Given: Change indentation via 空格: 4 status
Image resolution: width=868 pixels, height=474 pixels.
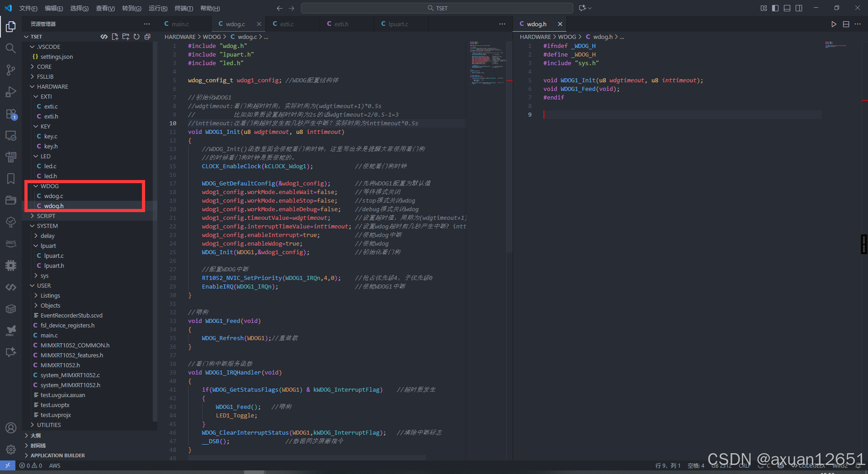Looking at the screenshot, I should [696, 465].
